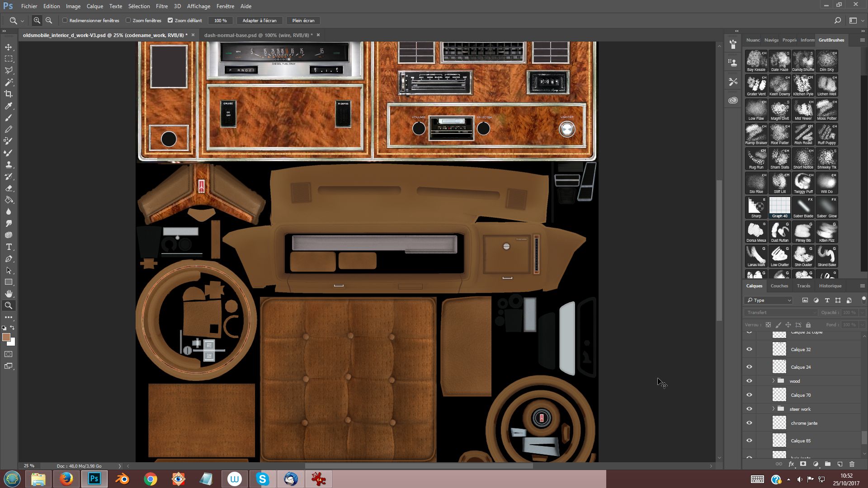This screenshot has width=868, height=488.
Task: Click the Adapter à l'écran button
Action: 259,20
